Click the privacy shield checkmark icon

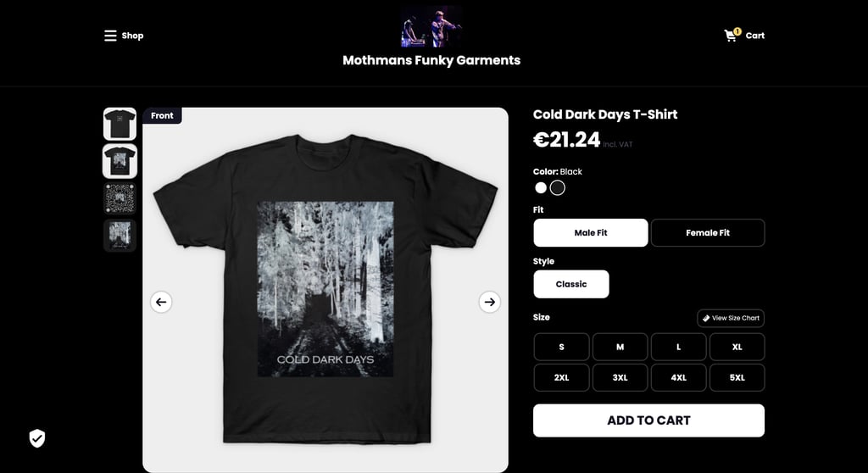tap(37, 438)
